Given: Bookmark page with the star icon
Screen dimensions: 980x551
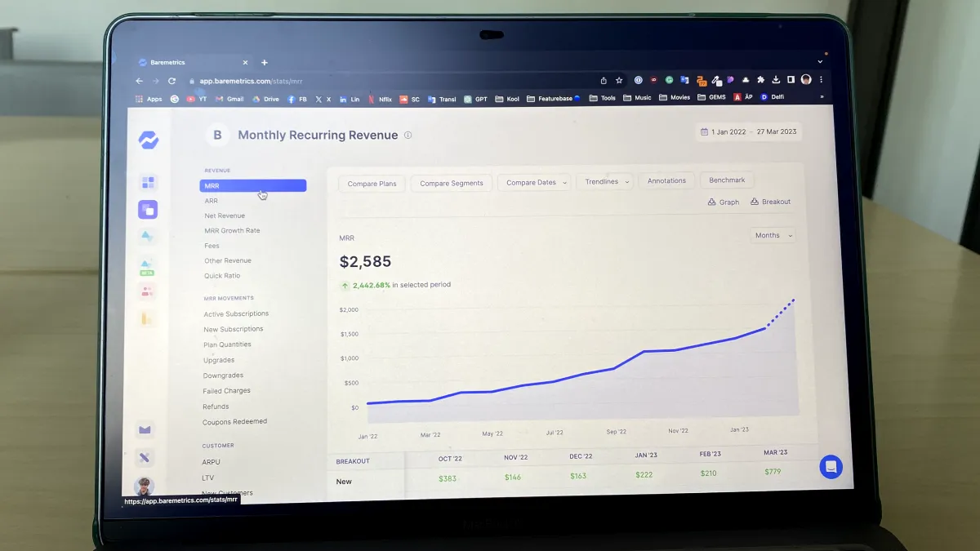Looking at the screenshot, I should (x=619, y=80).
